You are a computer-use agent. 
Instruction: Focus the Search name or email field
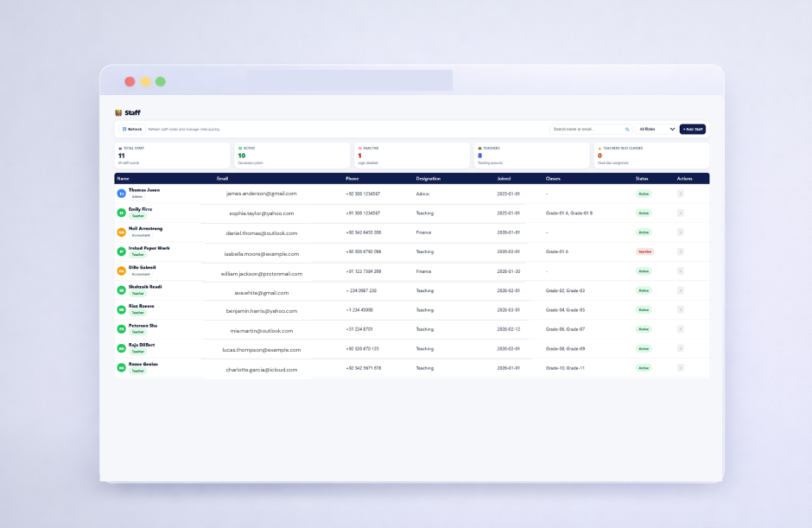point(591,129)
